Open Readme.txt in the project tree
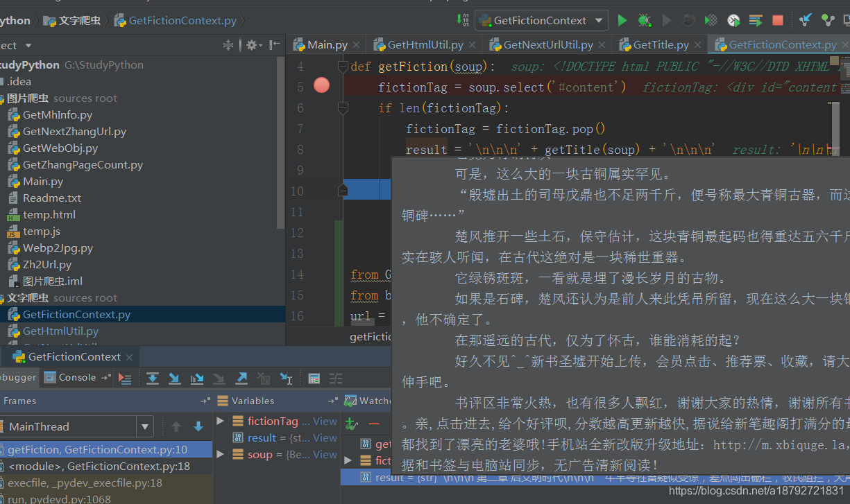 [52, 198]
